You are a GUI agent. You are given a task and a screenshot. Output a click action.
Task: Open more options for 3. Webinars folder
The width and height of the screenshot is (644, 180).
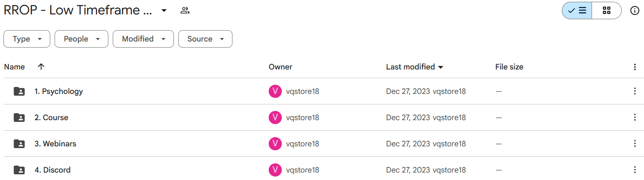pyautogui.click(x=635, y=144)
